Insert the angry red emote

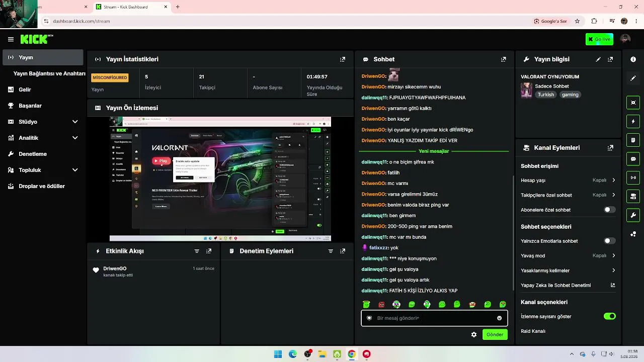pos(381,304)
